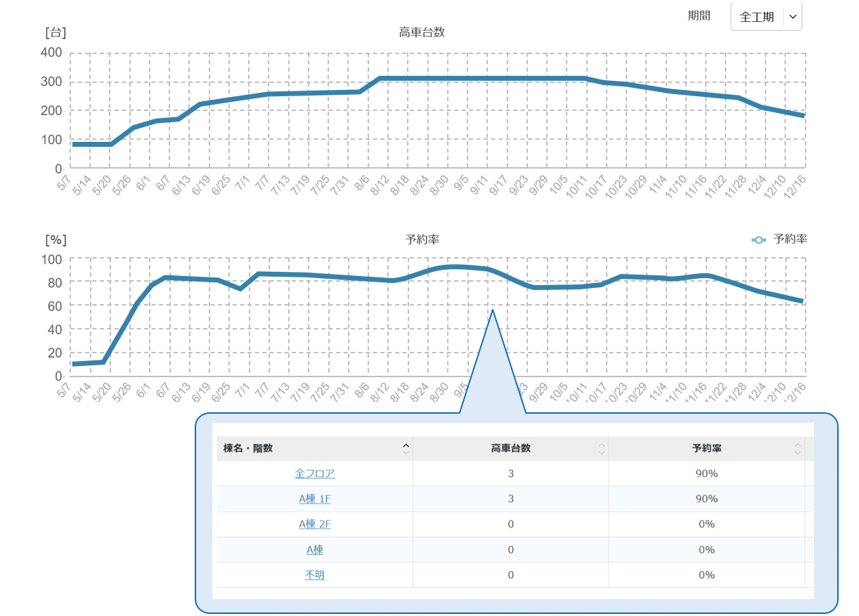Open the 全工期 period dropdown
The width and height of the screenshot is (859, 616).
[x=756, y=18]
